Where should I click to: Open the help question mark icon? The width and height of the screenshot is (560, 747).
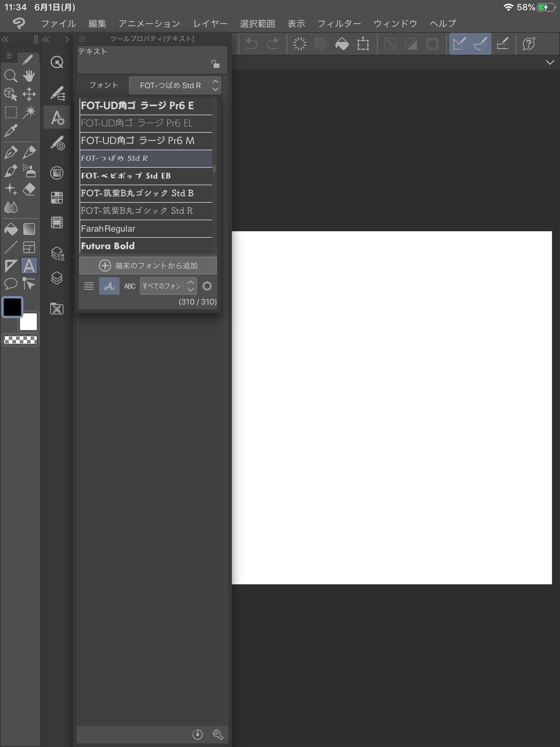click(529, 44)
